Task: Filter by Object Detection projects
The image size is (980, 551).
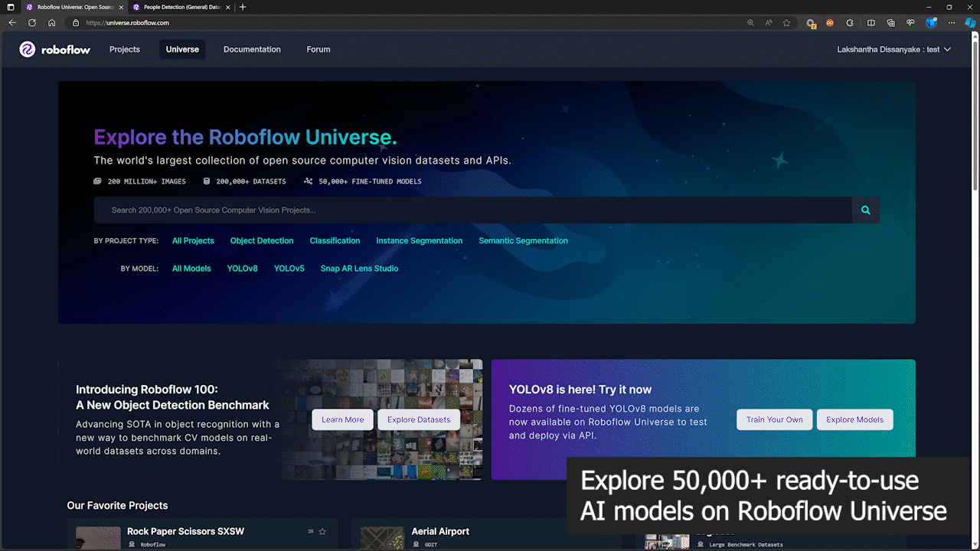Action: tap(262, 241)
